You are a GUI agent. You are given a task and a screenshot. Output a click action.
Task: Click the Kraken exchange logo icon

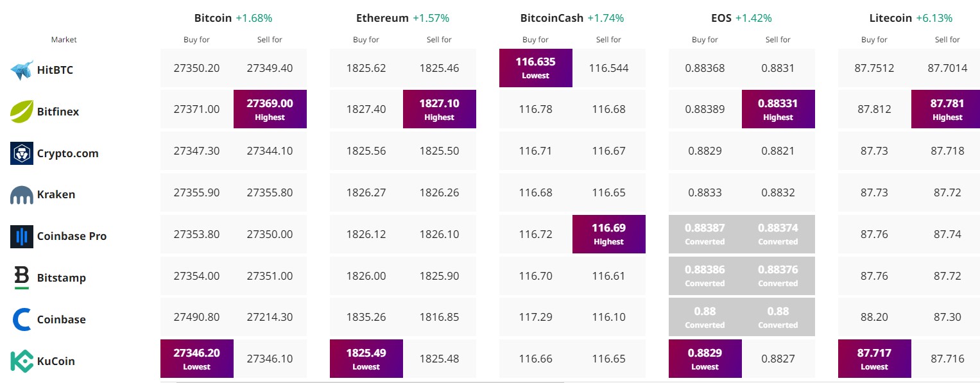pyautogui.click(x=22, y=195)
